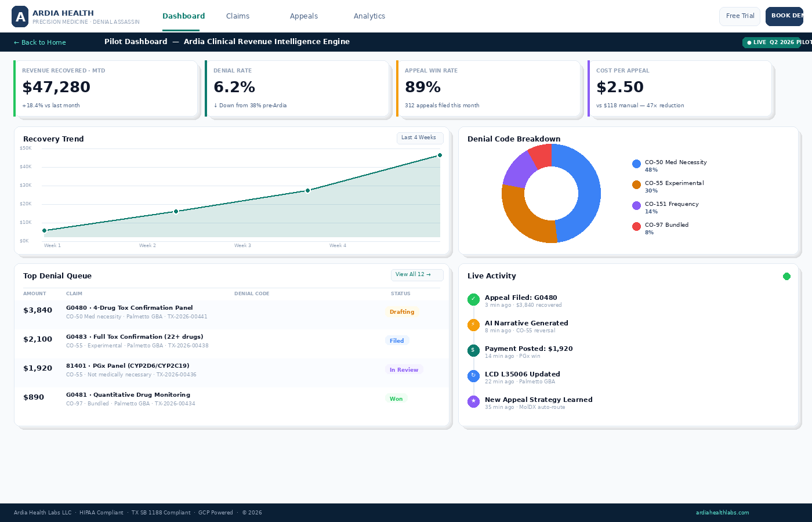Viewport: 812px width, 522px height.
Task: Open the View All 12 queue list
Action: click(x=416, y=275)
